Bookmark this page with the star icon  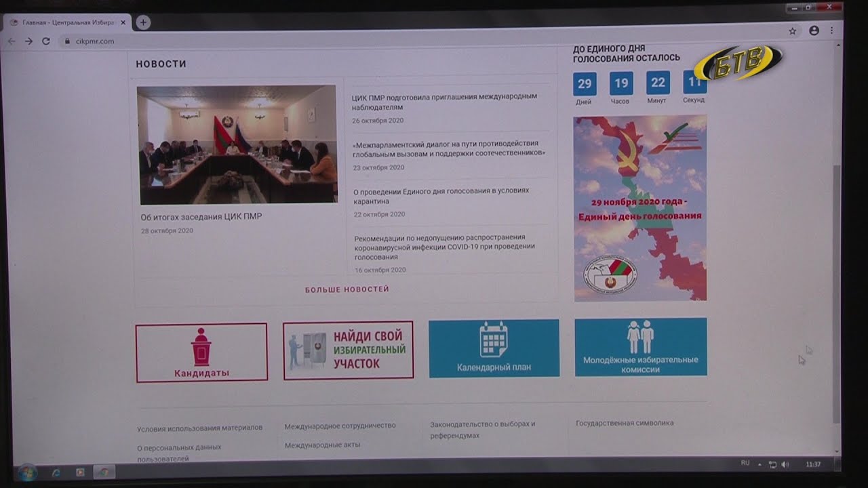pos(792,31)
